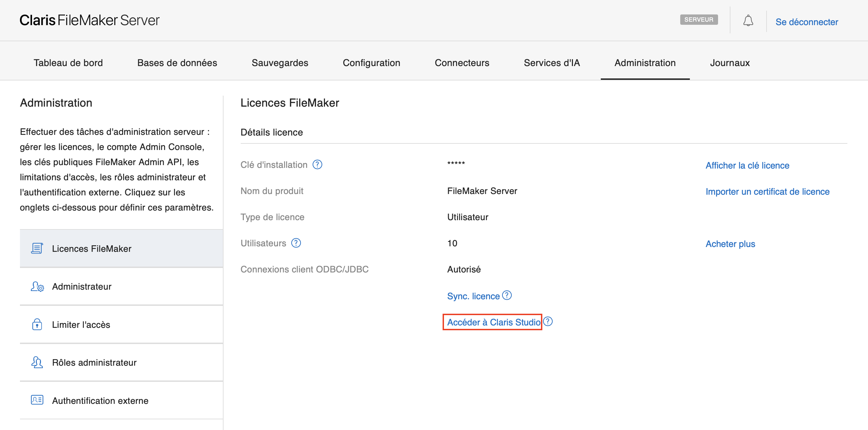Viewport: 868px width, 430px height.
Task: Click the SERVEUR badge in header
Action: [x=698, y=20]
